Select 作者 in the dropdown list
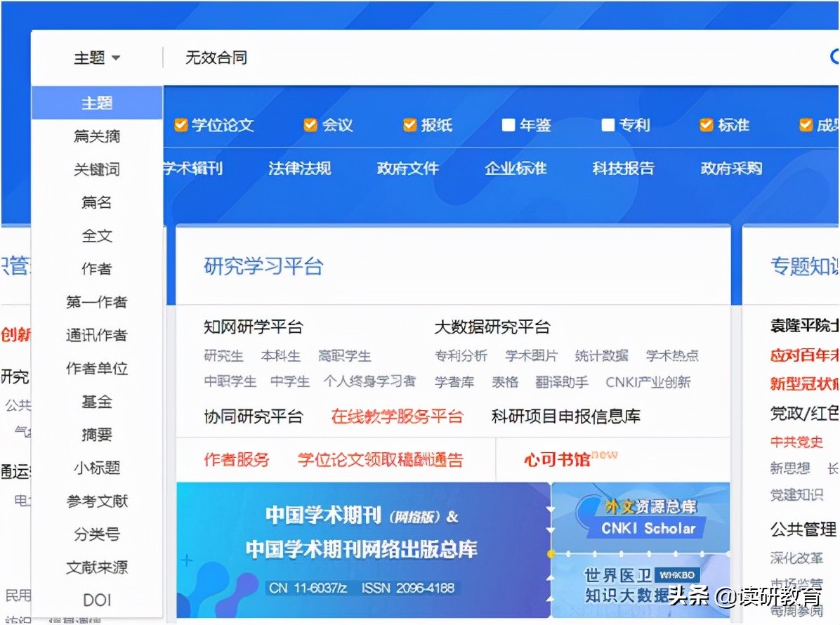Screen dimensions: 840x625 (97, 268)
